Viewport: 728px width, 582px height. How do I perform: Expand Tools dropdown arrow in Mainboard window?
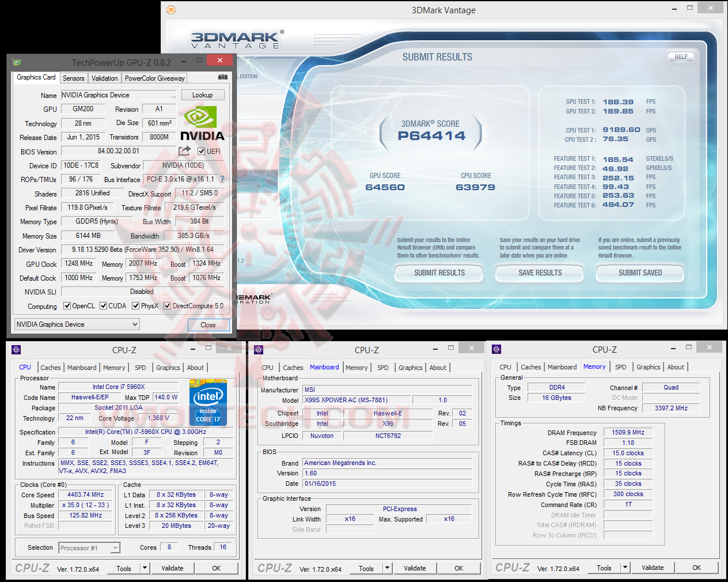pyautogui.click(x=388, y=568)
